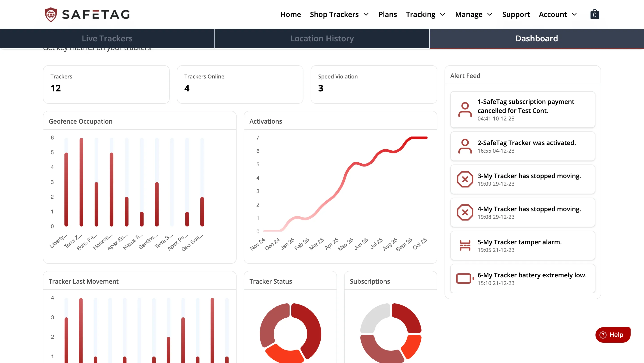Select the Dashboard tab
The height and width of the screenshot is (363, 644).
[x=536, y=38]
